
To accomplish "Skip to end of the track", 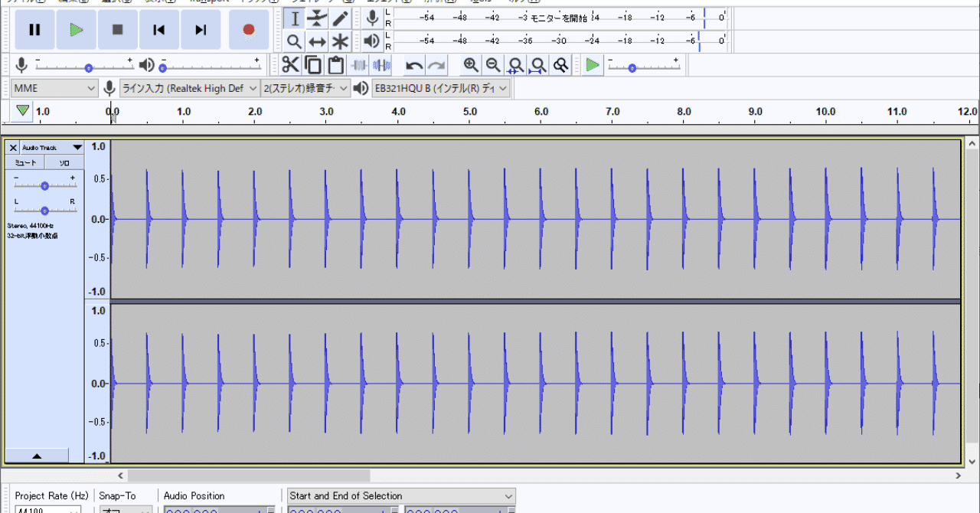I will [200, 30].
